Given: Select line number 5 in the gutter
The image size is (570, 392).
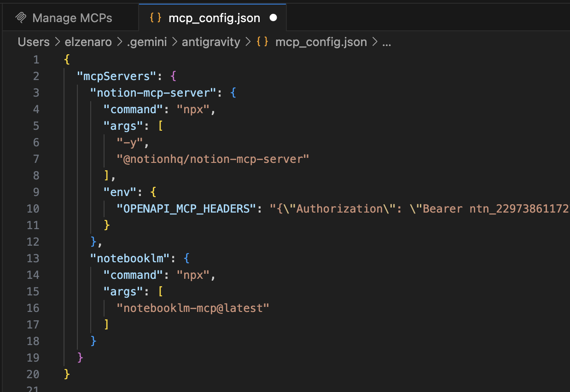Looking at the screenshot, I should click(x=36, y=126).
